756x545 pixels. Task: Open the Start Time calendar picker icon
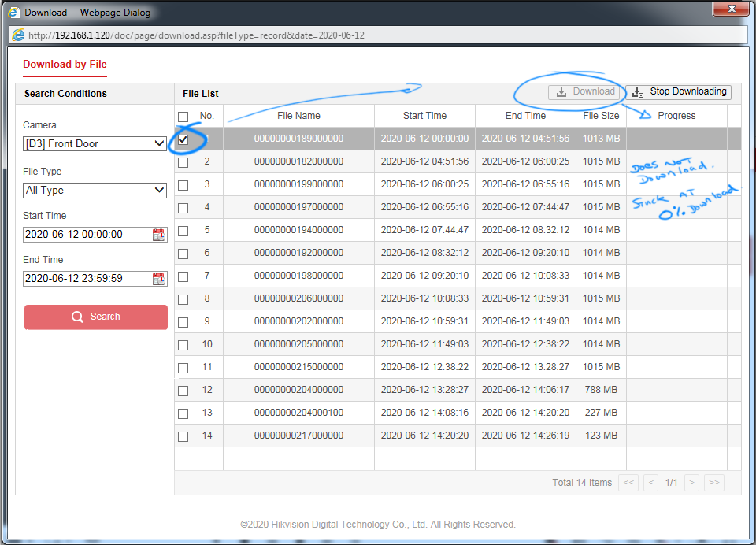click(159, 235)
